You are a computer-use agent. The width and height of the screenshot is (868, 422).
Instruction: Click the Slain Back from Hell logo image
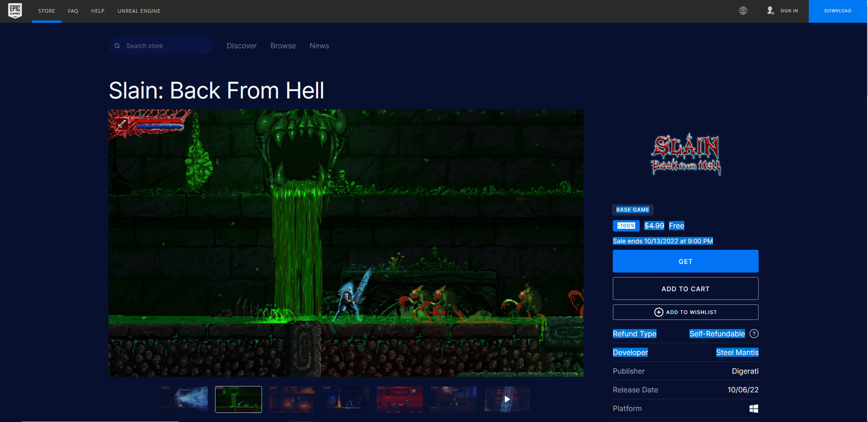click(686, 154)
